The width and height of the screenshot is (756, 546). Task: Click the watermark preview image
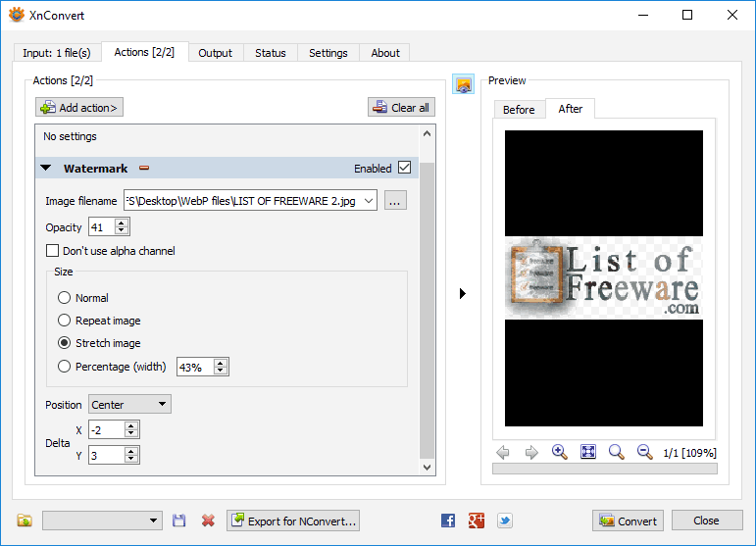pos(604,277)
